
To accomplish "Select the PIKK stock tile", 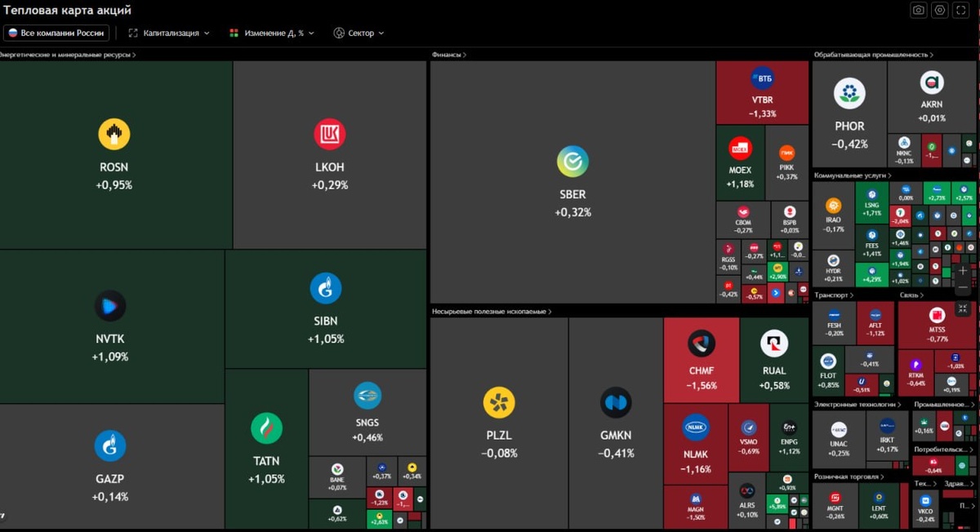I will tap(787, 162).
